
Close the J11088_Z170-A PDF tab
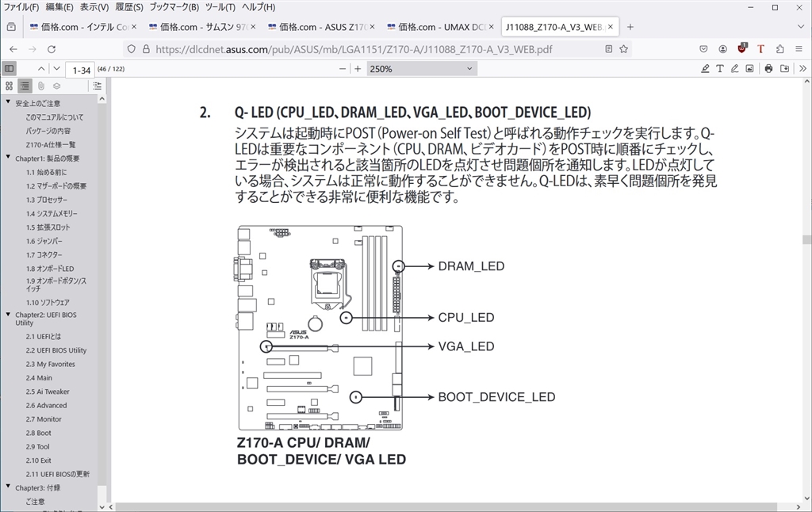click(x=611, y=26)
